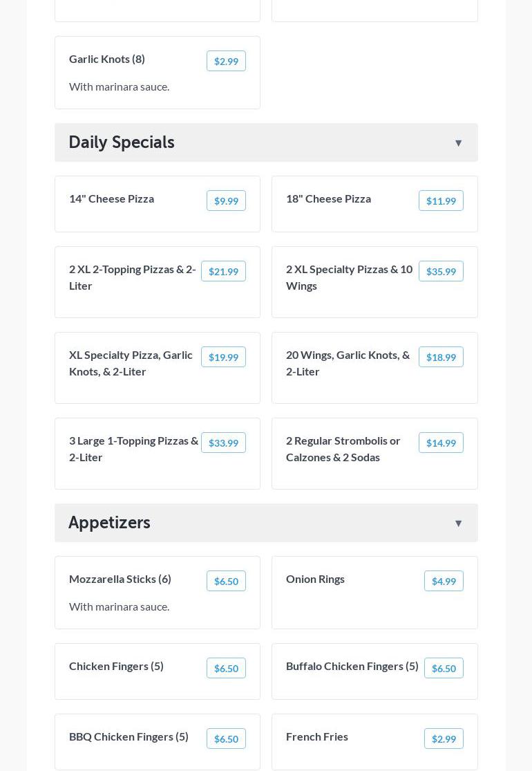Viewport: 532px width, 771px height.
Task: Open the Chicken Fingers (5) item
Action: coord(116,666)
